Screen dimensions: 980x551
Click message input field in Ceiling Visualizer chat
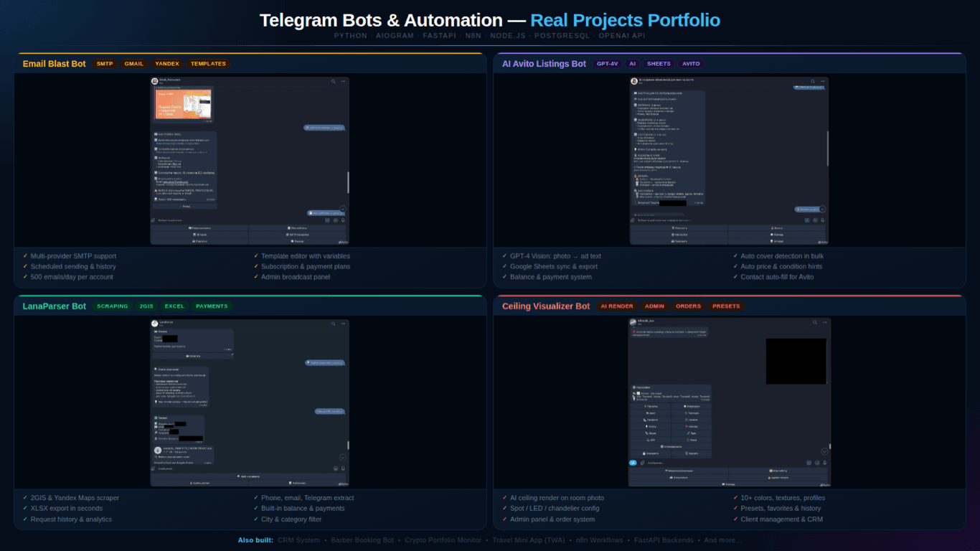[x=725, y=463]
